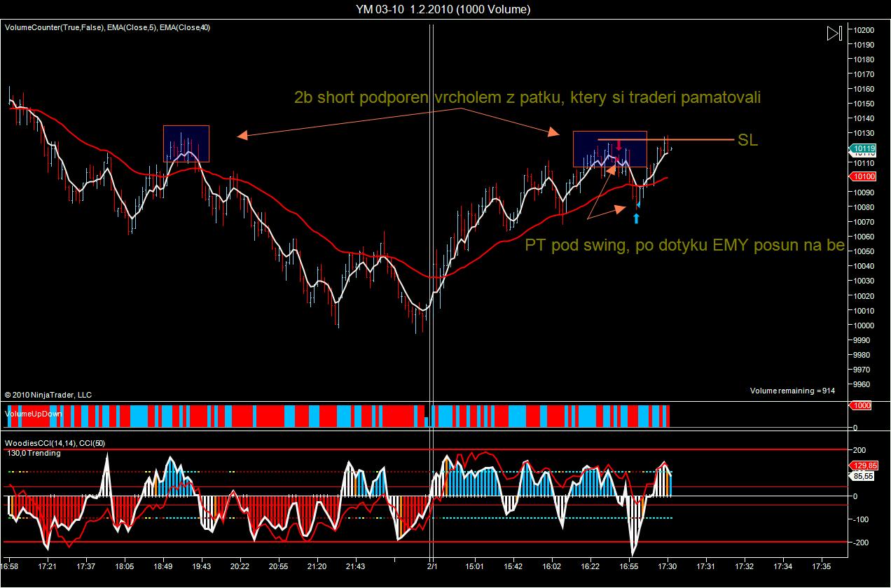
Task: Select the 2b short podporen vrcholem annotation
Action: click(527, 97)
